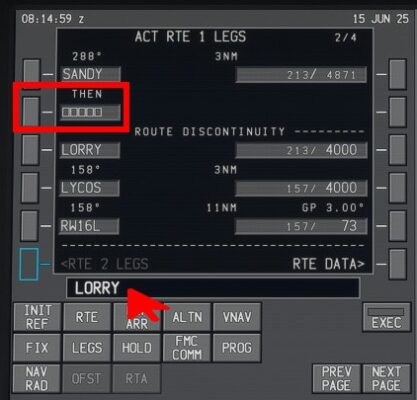Open the INIT REF page
This screenshot has height=400, width=417.
coord(37,317)
